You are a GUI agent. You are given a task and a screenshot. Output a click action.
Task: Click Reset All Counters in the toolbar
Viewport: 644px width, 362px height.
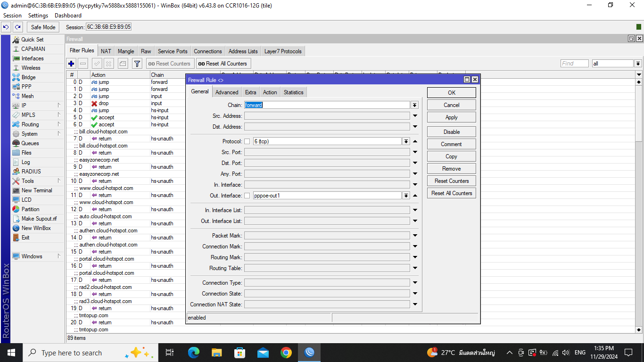point(223,64)
